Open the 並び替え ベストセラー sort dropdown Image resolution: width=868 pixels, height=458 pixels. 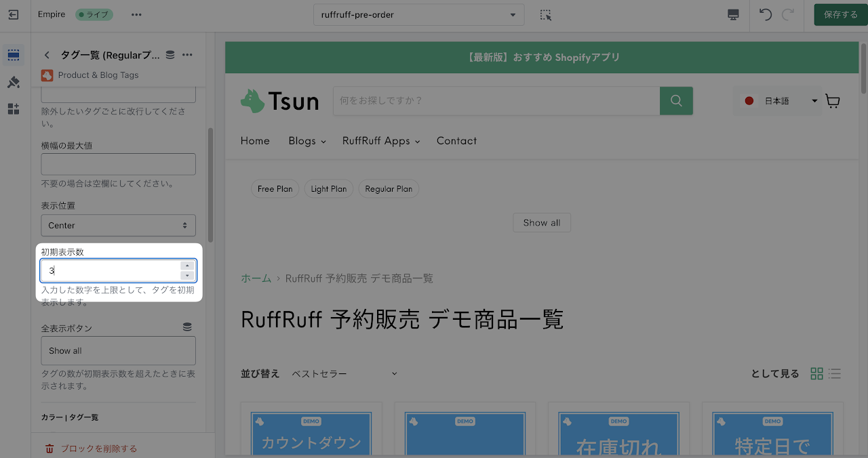pyautogui.click(x=344, y=373)
